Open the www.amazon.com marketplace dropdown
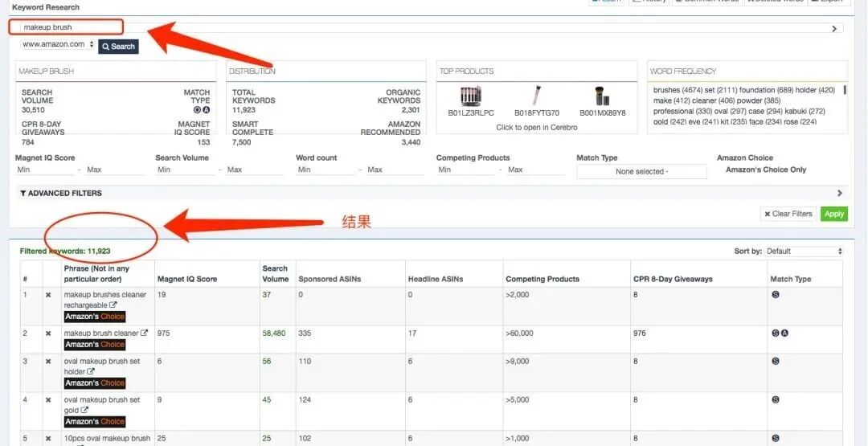 [x=58, y=44]
